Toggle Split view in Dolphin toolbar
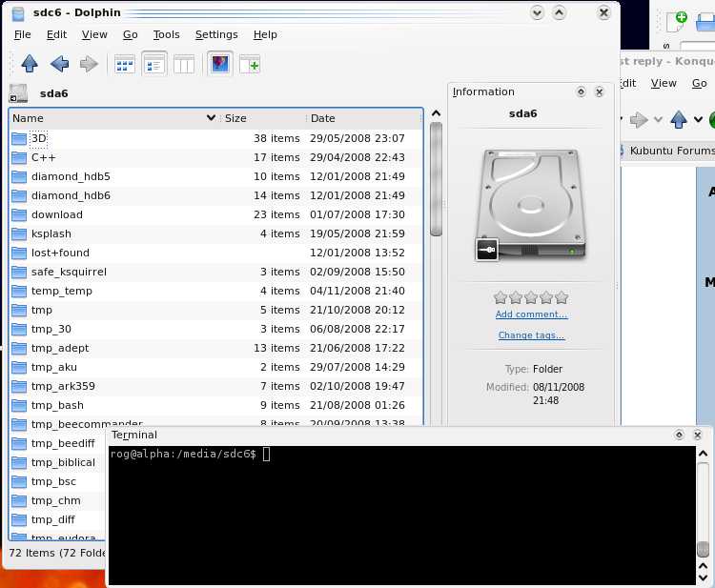Viewport: 715px width, 588px height. [250, 64]
